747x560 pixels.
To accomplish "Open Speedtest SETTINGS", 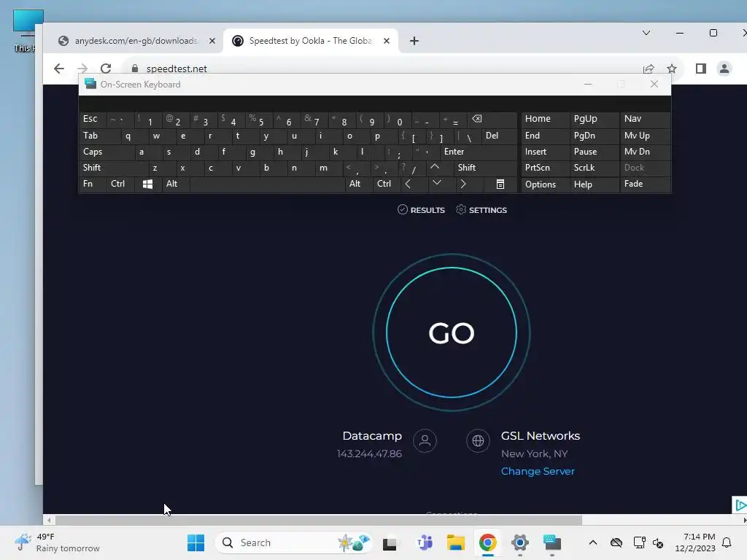I will [481, 210].
